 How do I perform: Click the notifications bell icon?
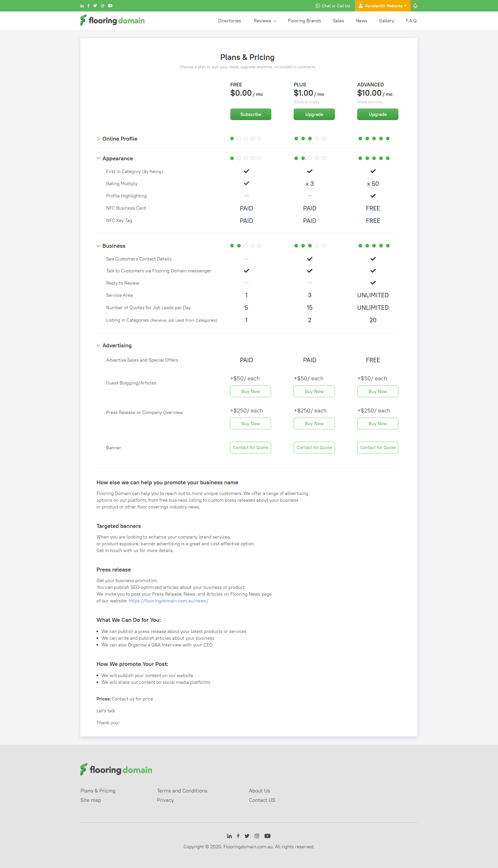click(415, 6)
